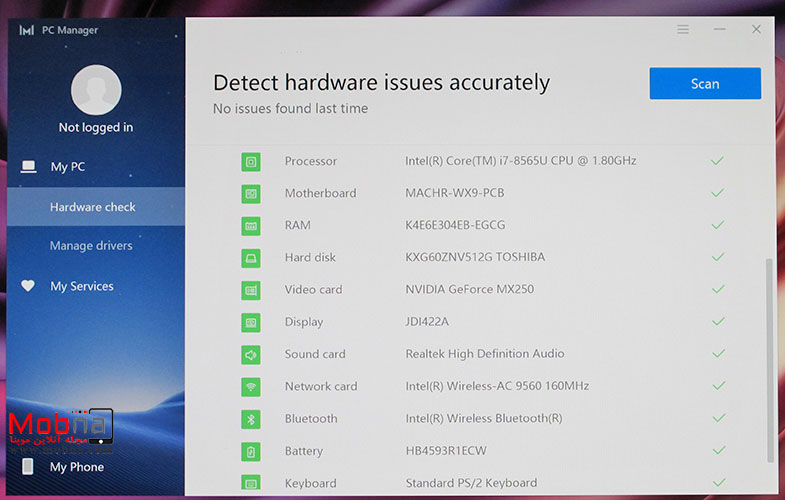Screen dimensions: 785x500
Task: Click the Video card icon
Action: (x=251, y=290)
